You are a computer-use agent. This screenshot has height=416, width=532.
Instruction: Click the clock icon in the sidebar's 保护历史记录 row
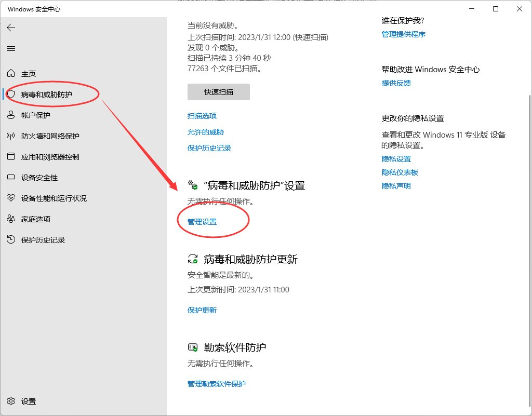coord(11,240)
